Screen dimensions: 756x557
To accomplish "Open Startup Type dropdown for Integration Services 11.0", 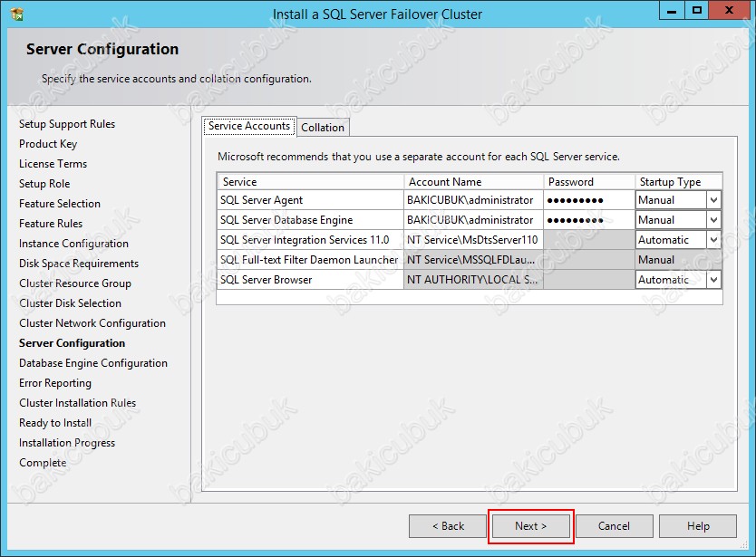I will pyautogui.click(x=713, y=239).
